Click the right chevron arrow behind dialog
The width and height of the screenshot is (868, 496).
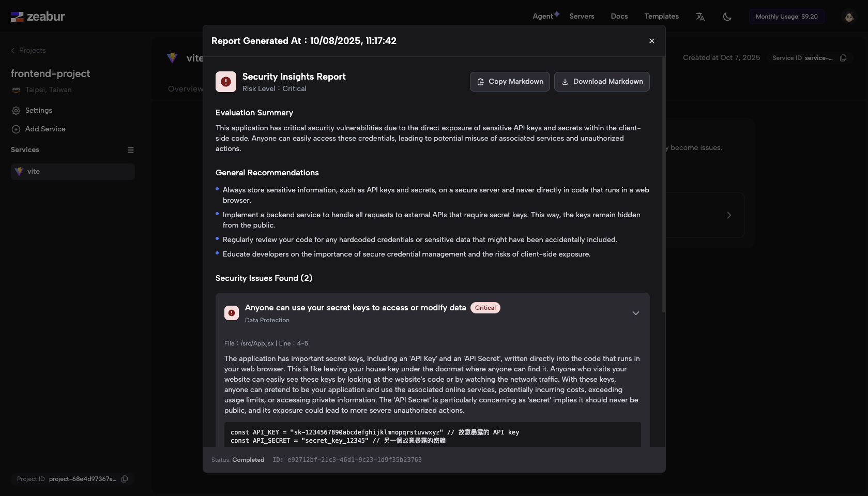729,215
